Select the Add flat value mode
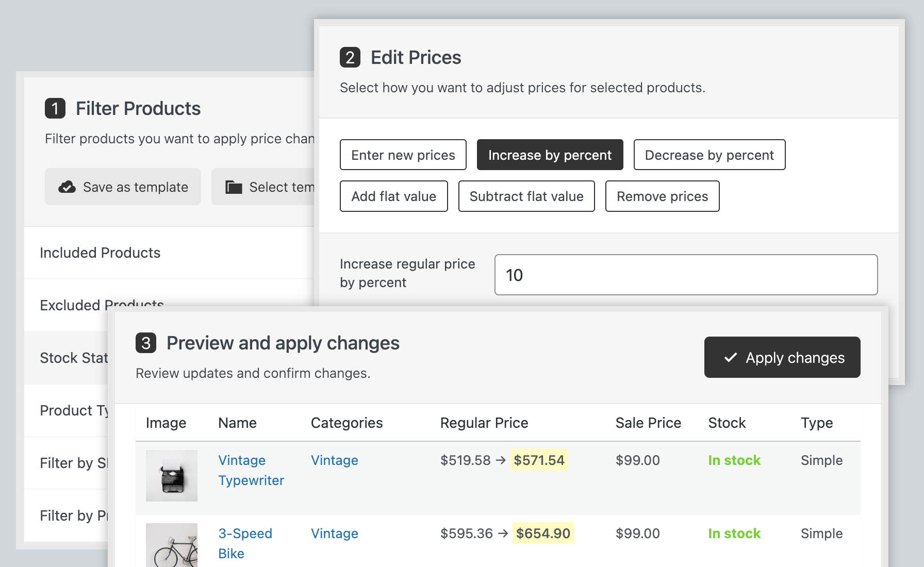The height and width of the screenshot is (567, 924). click(393, 196)
